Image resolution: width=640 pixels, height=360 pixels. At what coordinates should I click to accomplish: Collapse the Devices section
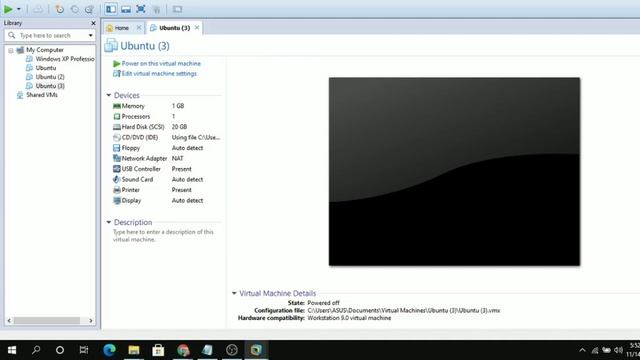(x=109, y=95)
